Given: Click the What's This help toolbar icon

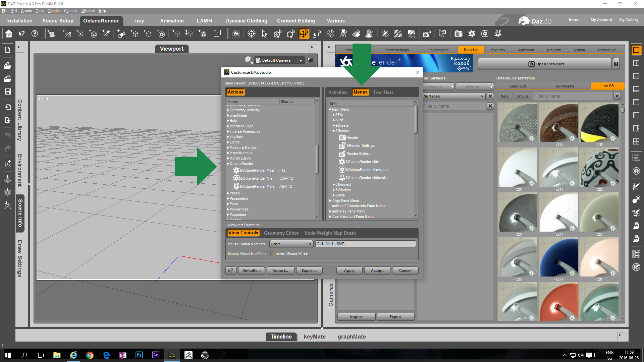Looking at the screenshot, I should click(x=22, y=34).
